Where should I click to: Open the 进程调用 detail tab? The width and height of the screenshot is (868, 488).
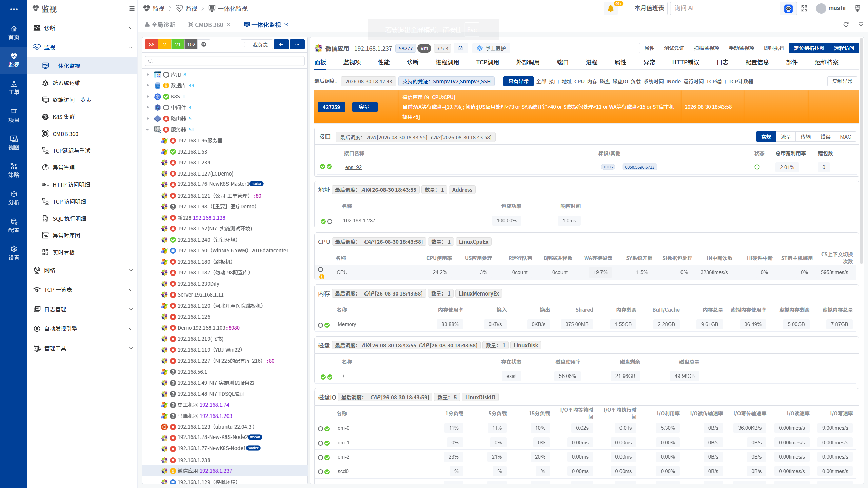point(447,62)
